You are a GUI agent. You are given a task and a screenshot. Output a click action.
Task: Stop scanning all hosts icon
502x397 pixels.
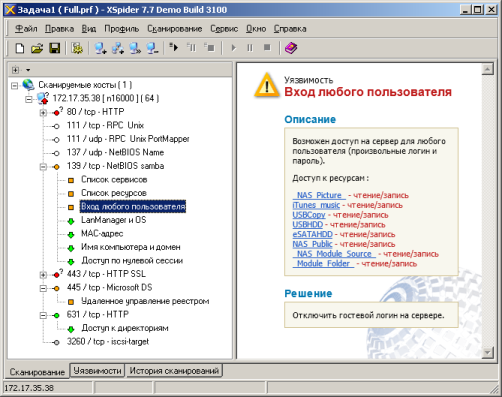point(210,47)
